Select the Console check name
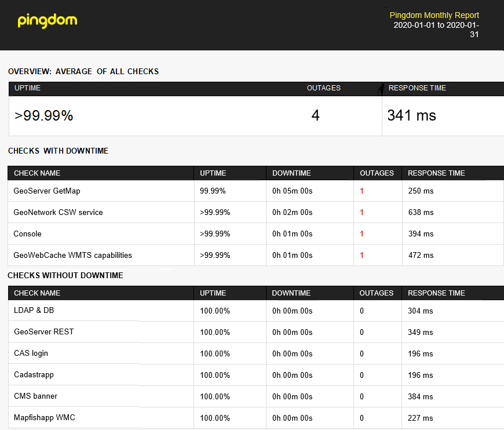Viewport: 504px width, 430px height. pos(27,234)
